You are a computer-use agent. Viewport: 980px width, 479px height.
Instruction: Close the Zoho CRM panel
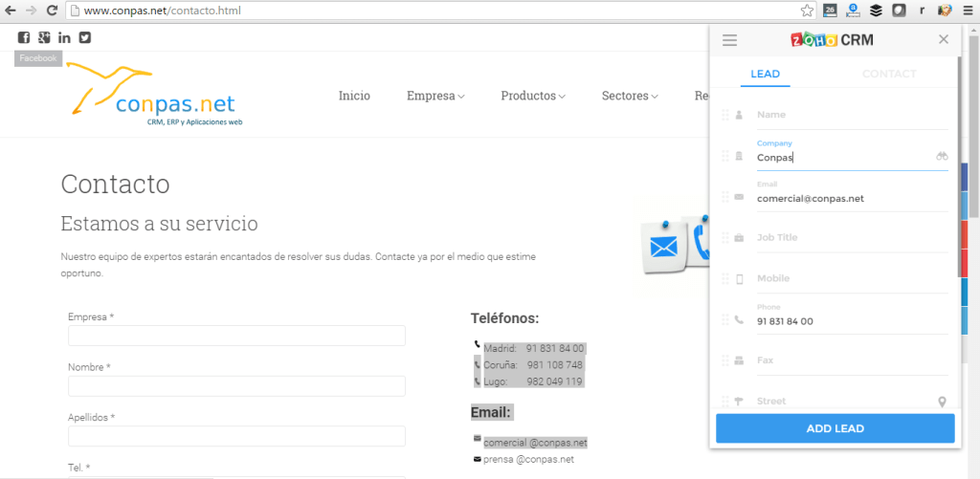(x=944, y=39)
